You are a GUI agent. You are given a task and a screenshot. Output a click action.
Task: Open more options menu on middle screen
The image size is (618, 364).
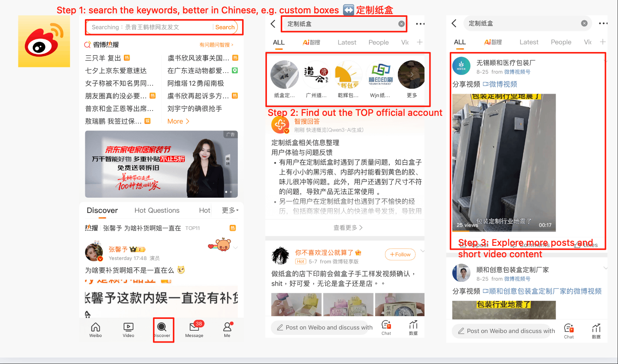420,24
